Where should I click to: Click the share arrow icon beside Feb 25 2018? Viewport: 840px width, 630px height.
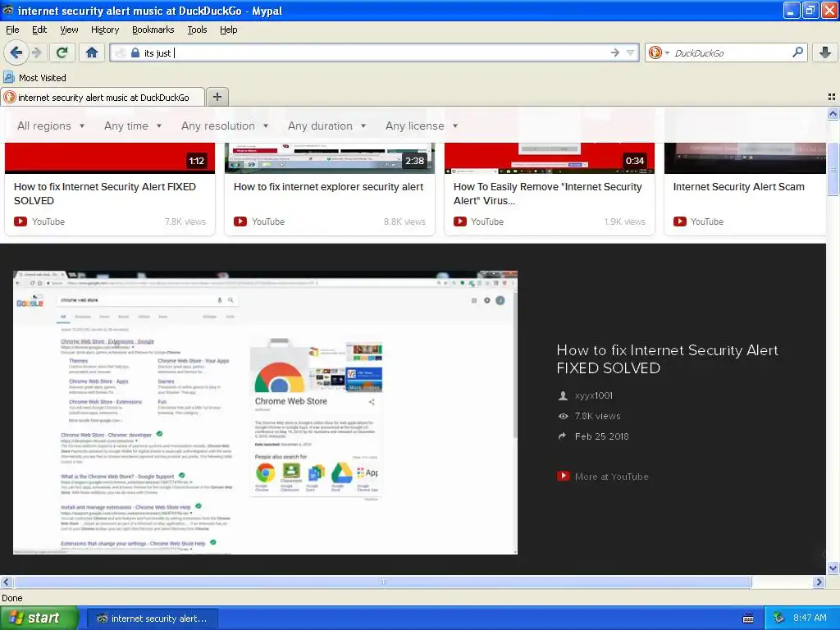(x=563, y=436)
